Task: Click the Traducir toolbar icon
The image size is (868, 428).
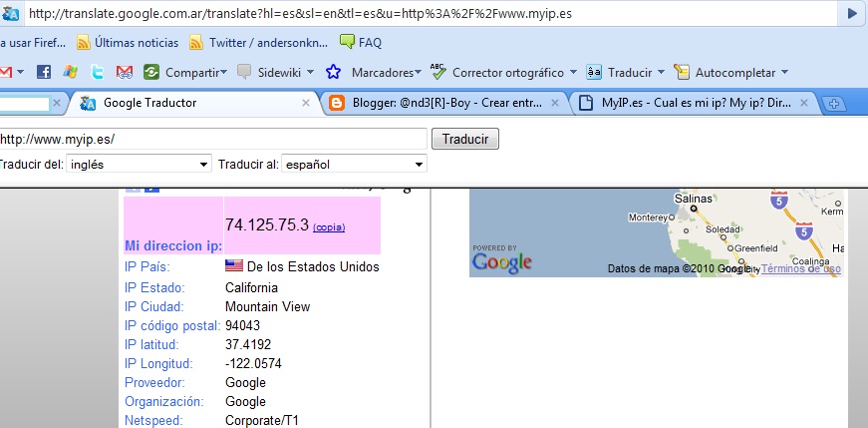Action: [x=594, y=72]
